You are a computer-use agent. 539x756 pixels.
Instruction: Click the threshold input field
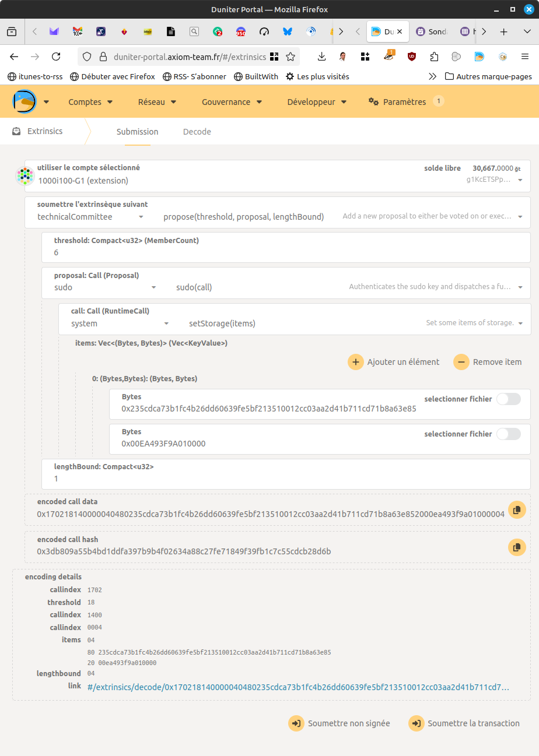[286, 252]
